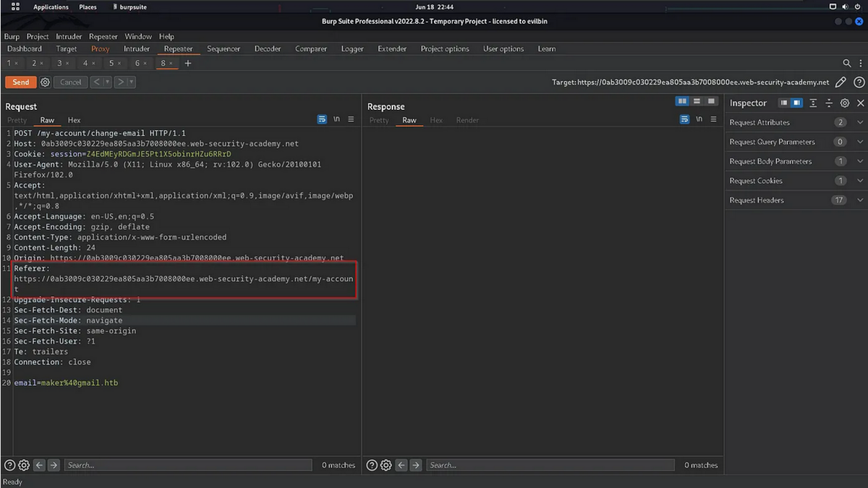Focus the Response search field
Image resolution: width=868 pixels, height=488 pixels.
pos(550,465)
